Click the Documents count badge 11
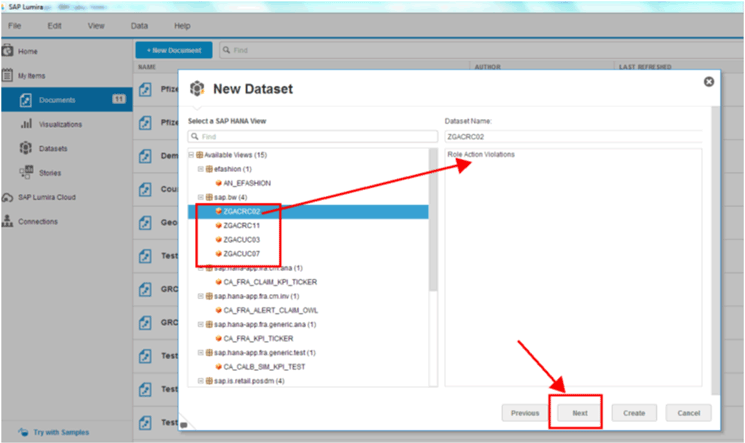Screen dimensions: 745x443 point(119,99)
